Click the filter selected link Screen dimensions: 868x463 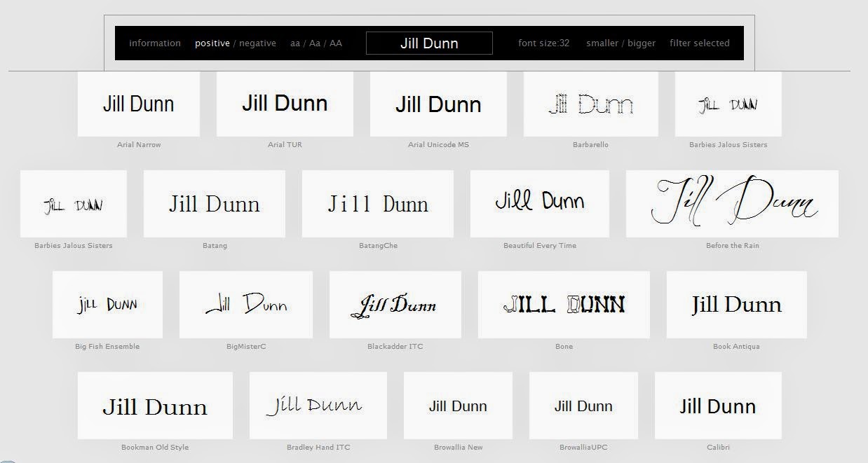(700, 43)
